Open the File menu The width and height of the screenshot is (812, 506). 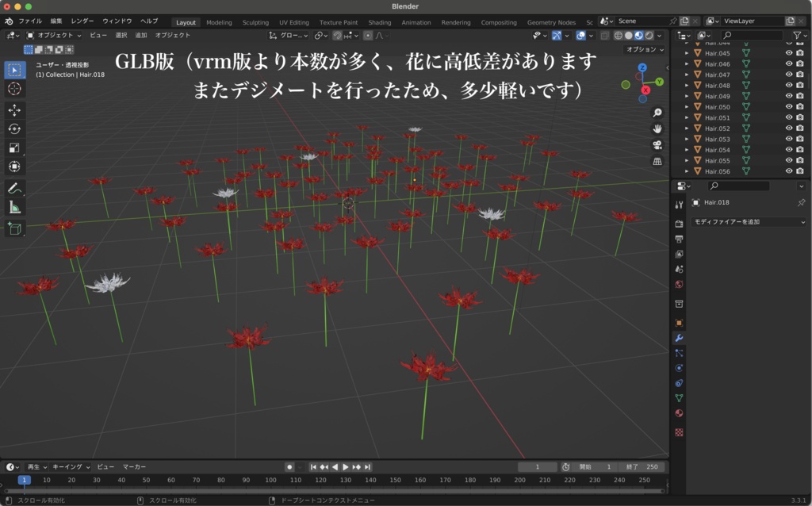(x=30, y=21)
